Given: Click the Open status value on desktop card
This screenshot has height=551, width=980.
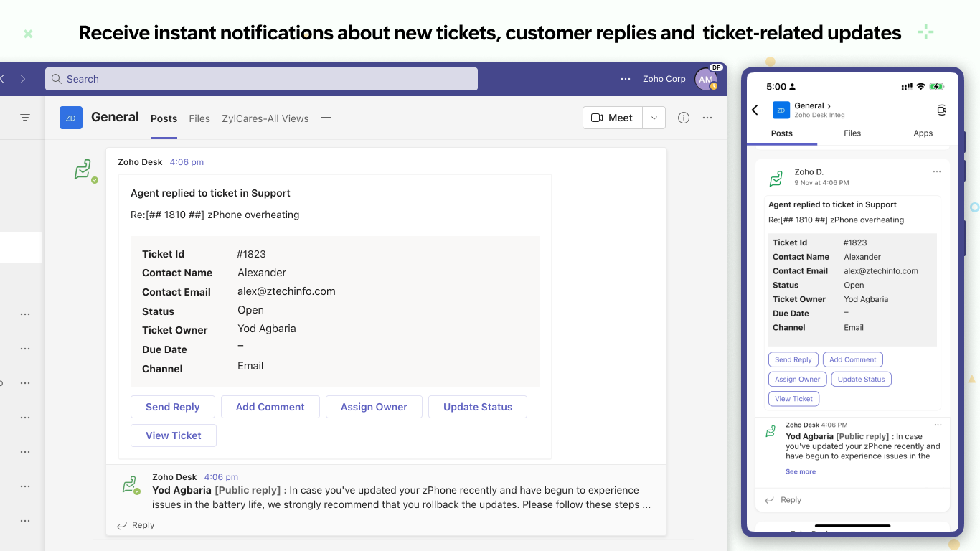Looking at the screenshot, I should (251, 310).
